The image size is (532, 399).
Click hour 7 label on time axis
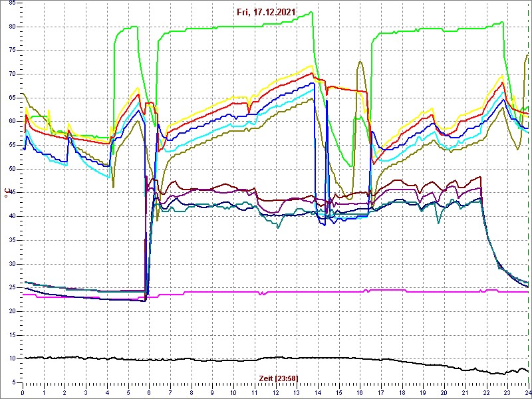point(170,393)
